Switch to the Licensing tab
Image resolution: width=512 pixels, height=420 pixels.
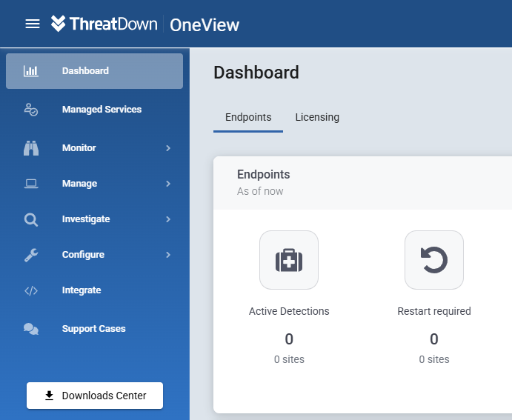click(317, 117)
